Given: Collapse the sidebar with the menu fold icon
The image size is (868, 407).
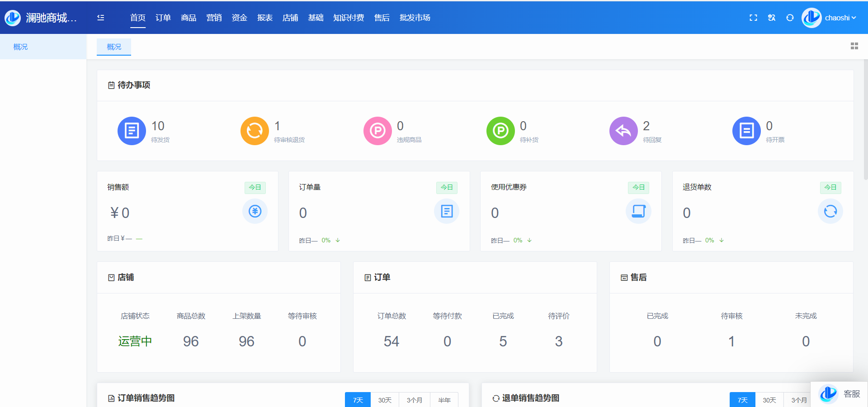Looking at the screenshot, I should [100, 18].
